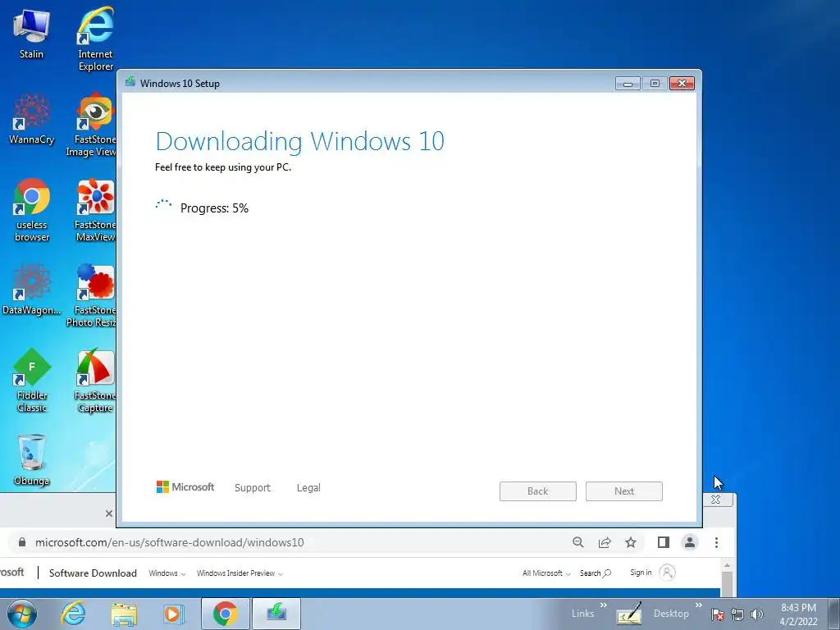Viewport: 840px width, 630px height.
Task: Open Internet Explorer desktop shortcut
Action: click(95, 39)
